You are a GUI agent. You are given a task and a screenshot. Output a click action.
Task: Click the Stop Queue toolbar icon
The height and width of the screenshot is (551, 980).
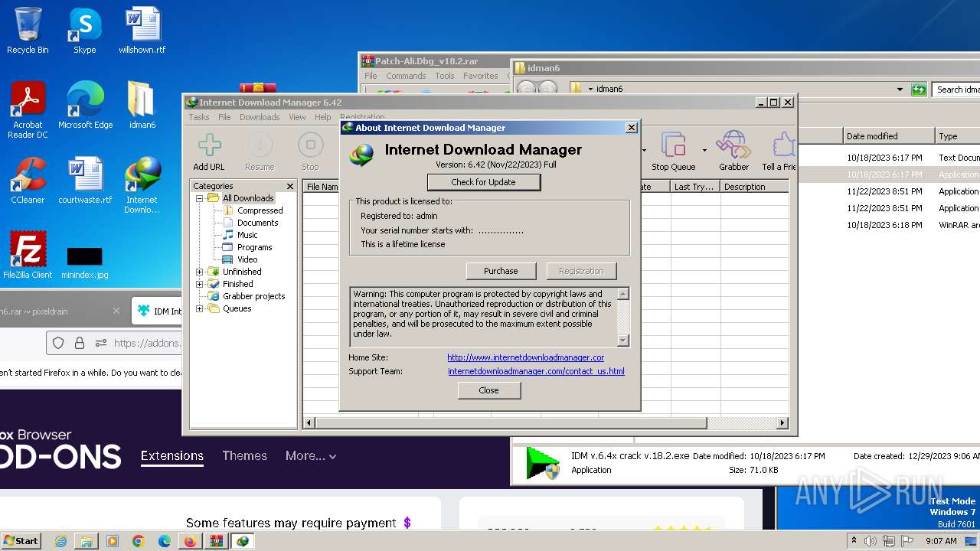pyautogui.click(x=674, y=152)
